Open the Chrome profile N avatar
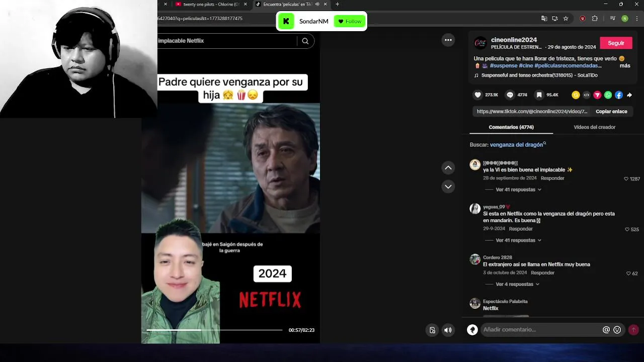The width and height of the screenshot is (644, 362). coord(625,19)
